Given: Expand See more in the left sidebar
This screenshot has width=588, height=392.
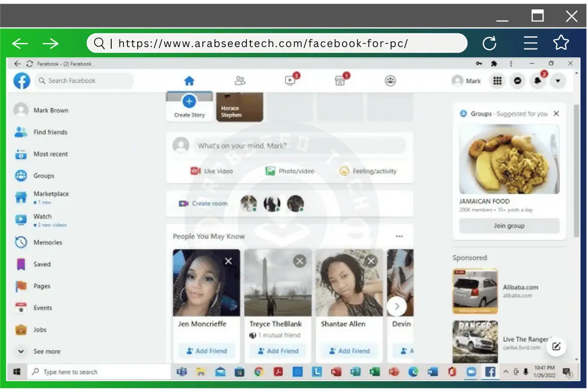Looking at the screenshot, I should click(x=47, y=351).
